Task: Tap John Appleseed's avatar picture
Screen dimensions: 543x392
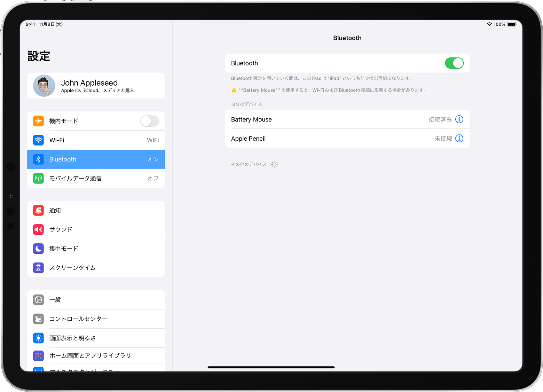Action: (44, 86)
